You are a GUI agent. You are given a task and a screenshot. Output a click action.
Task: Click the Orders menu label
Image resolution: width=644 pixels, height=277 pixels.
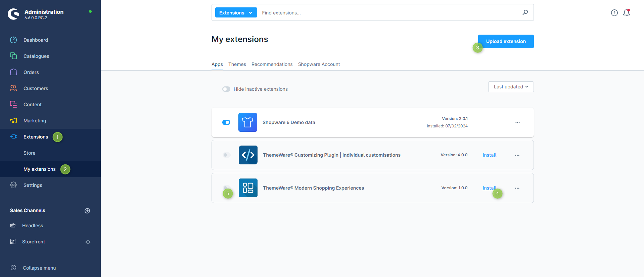coord(31,72)
